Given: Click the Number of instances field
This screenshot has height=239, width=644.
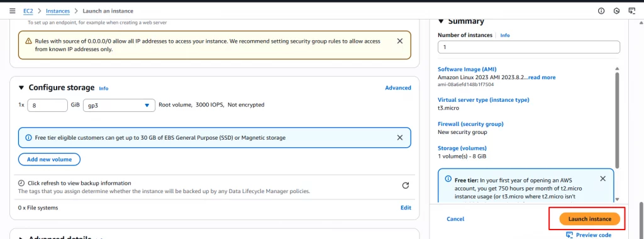Looking at the screenshot, I should pyautogui.click(x=528, y=47).
